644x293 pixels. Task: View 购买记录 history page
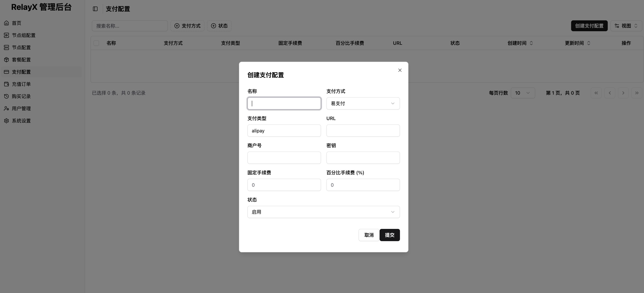point(21,96)
